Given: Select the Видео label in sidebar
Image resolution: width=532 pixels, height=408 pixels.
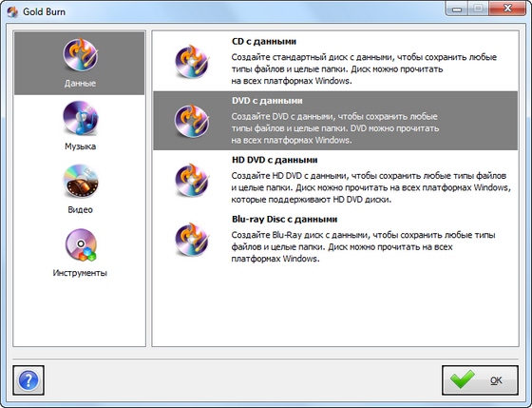Looking at the screenshot, I should click(81, 209).
